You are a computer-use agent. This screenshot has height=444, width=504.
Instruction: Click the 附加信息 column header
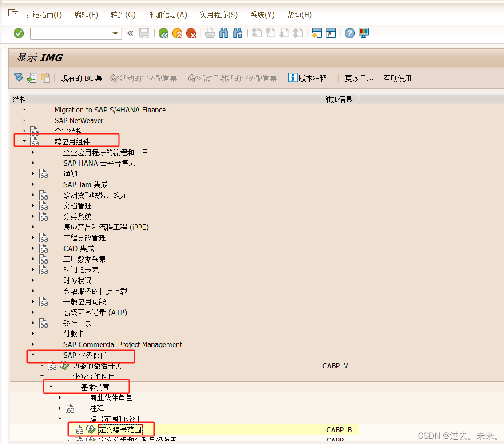[x=340, y=99]
